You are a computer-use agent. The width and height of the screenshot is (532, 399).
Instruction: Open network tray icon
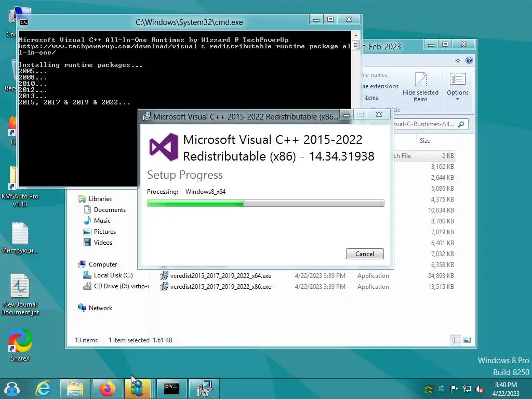coord(467,389)
